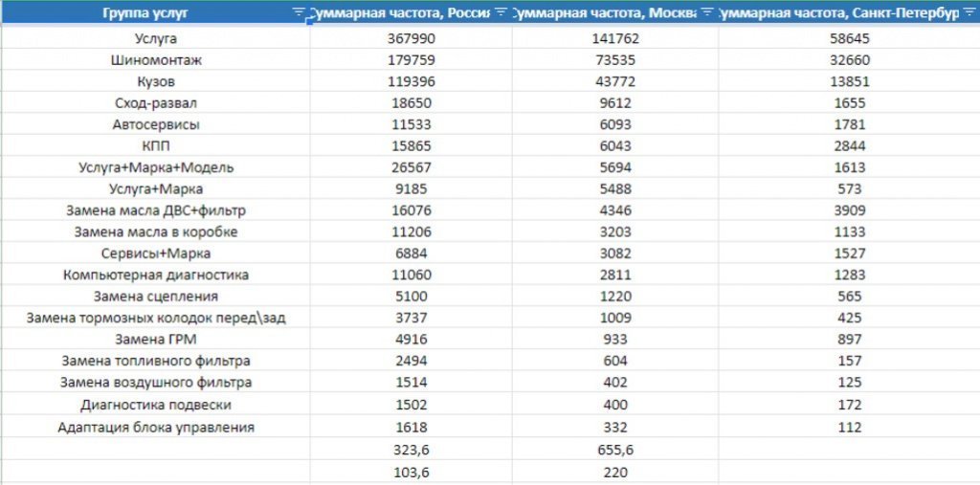Click the Компьютерная диагностика cell
The image size is (980, 485).
pyautogui.click(x=155, y=275)
